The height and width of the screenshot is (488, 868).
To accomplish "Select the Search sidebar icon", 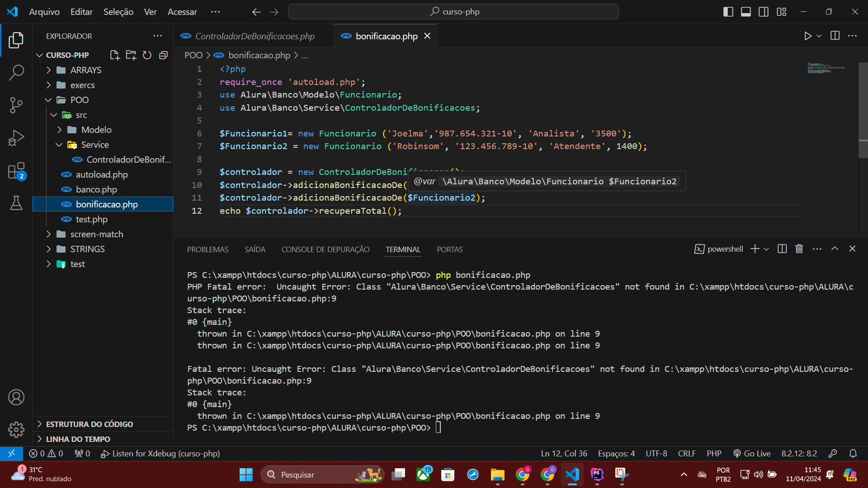I will (x=16, y=72).
